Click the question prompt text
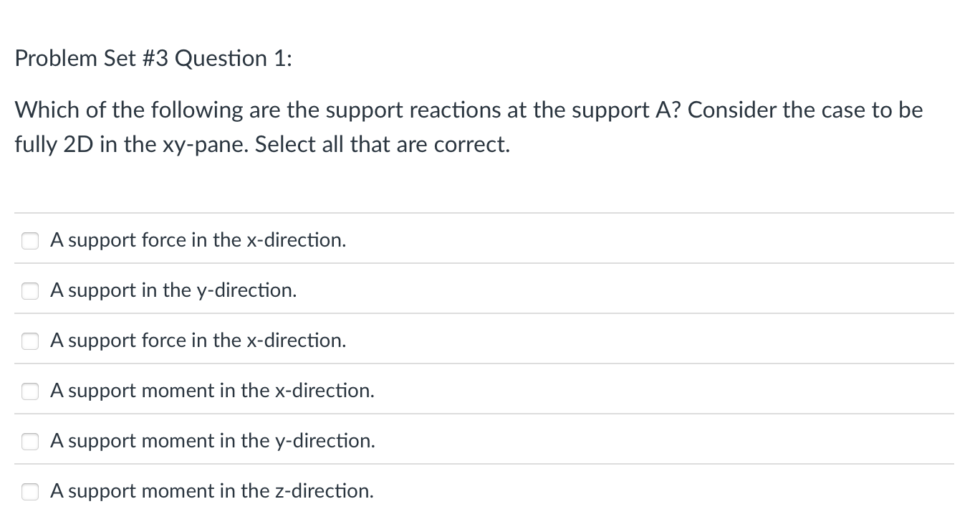The width and height of the screenshot is (980, 532). [469, 126]
